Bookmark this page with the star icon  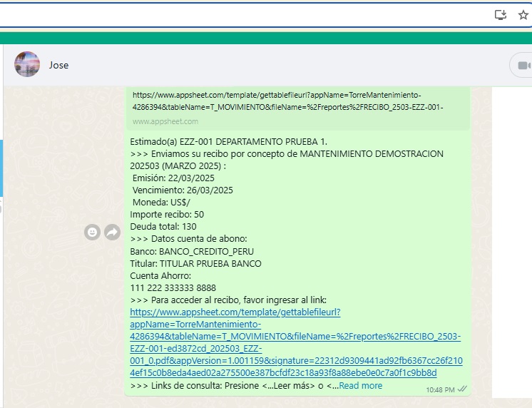pyautogui.click(x=523, y=15)
